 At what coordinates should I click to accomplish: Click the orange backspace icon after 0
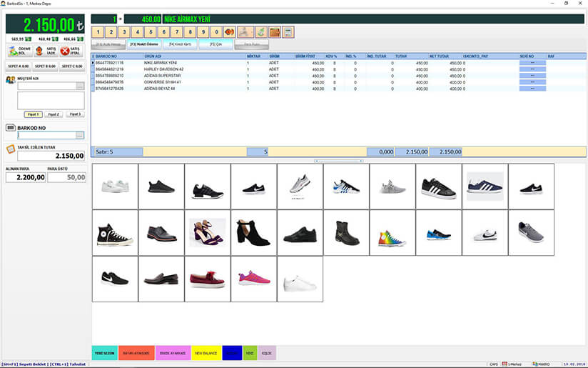coord(229,32)
